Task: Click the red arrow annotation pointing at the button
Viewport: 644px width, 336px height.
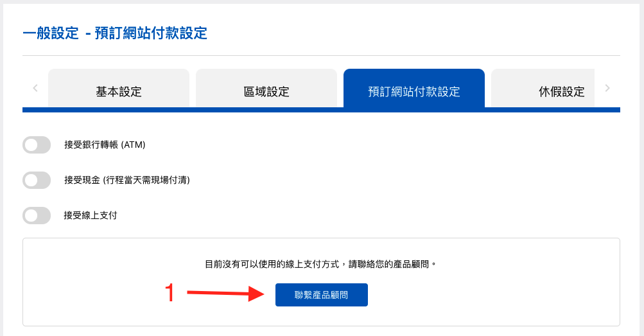Action: point(225,294)
